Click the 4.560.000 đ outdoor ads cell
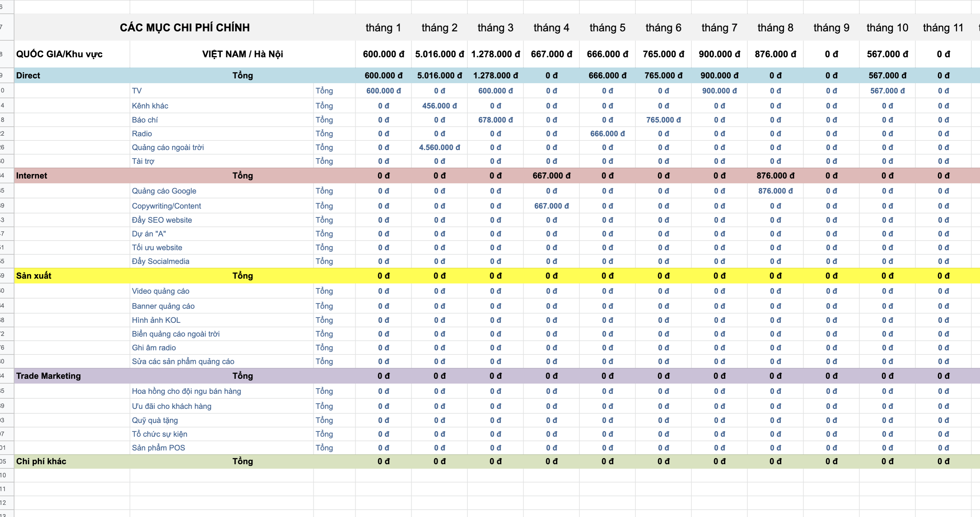The height and width of the screenshot is (517, 980). pyautogui.click(x=439, y=147)
